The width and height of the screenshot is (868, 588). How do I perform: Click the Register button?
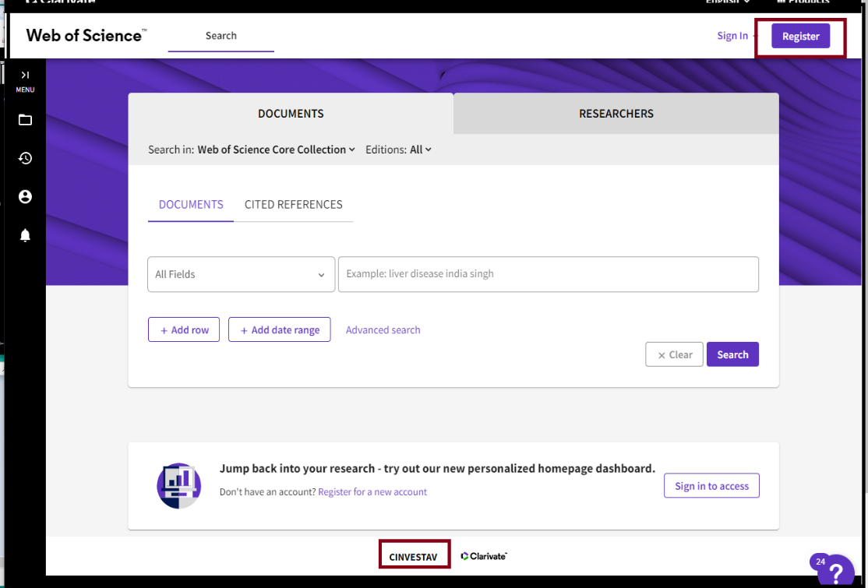800,36
